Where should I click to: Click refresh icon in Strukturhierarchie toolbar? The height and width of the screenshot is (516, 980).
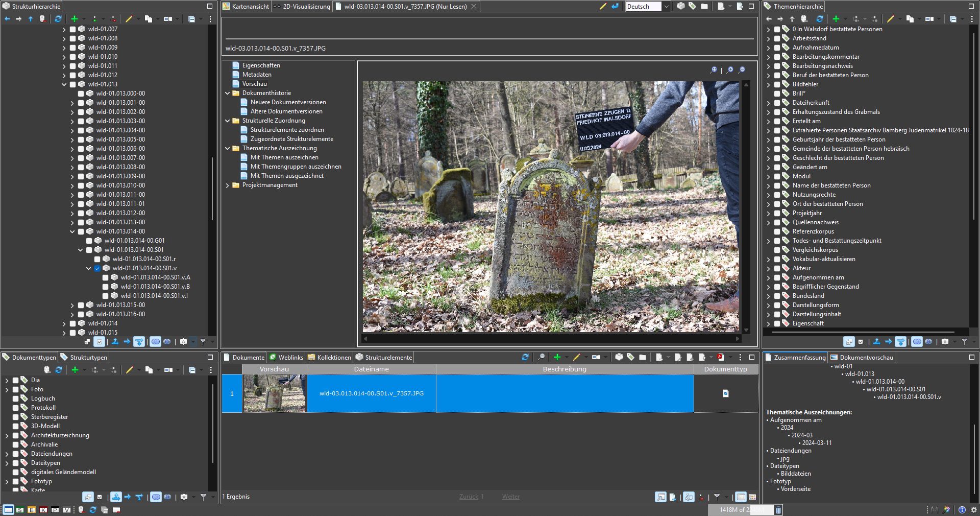pyautogui.click(x=58, y=19)
